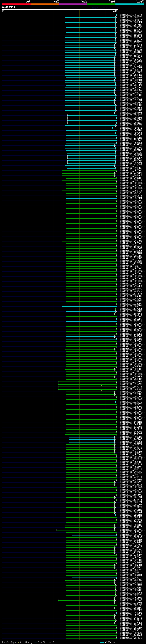Select hit label UniRef100_Q4Z7D1
Screen dimensions: 146x644
point(131,130)
